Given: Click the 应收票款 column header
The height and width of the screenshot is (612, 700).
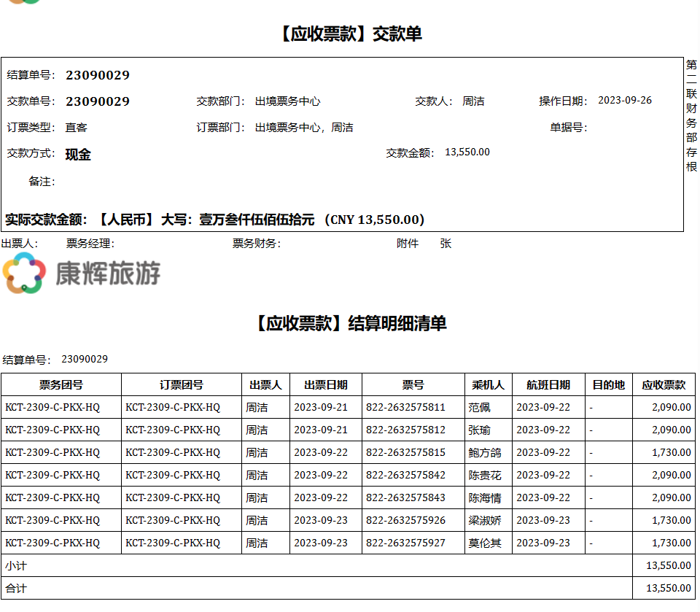Looking at the screenshot, I should coord(664,384).
